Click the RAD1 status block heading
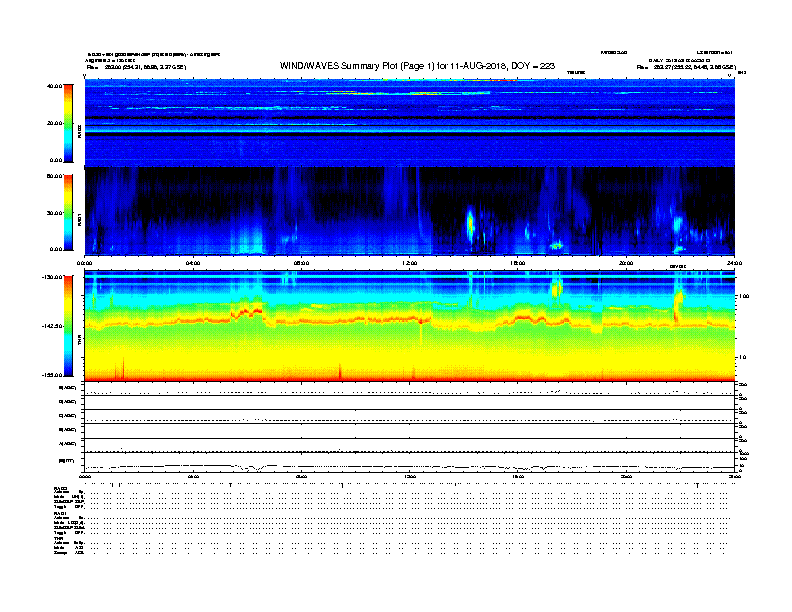Viewport: 792px width, 612px height. [60, 514]
